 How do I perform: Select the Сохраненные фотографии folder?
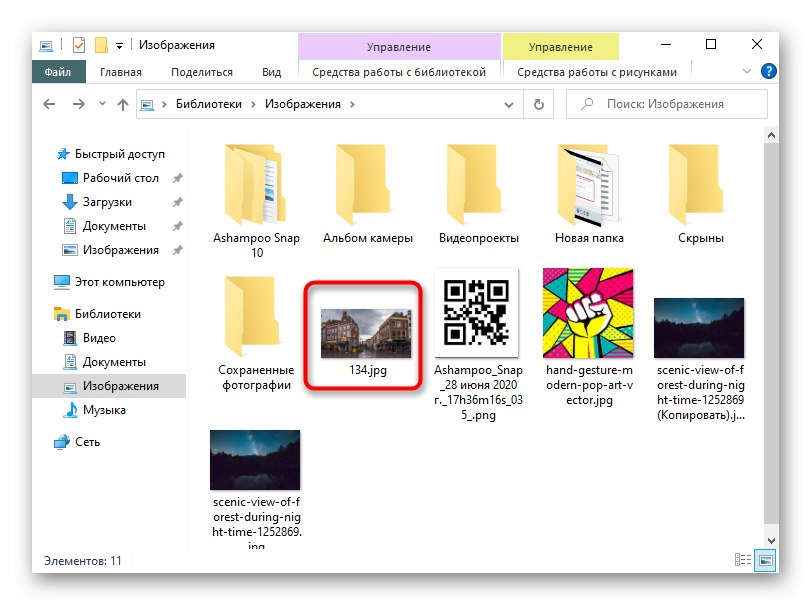pyautogui.click(x=256, y=334)
